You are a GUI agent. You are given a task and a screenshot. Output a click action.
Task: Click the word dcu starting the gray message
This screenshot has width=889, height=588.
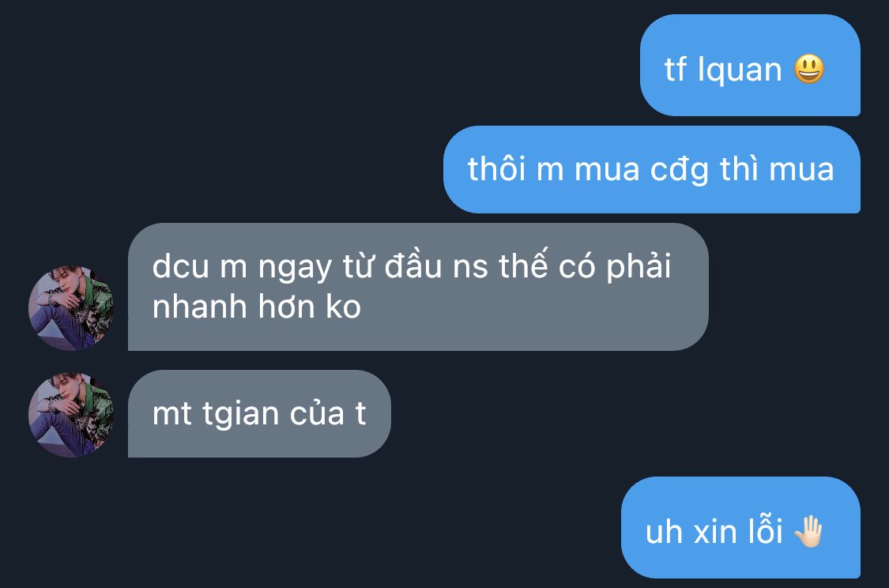tap(180, 266)
